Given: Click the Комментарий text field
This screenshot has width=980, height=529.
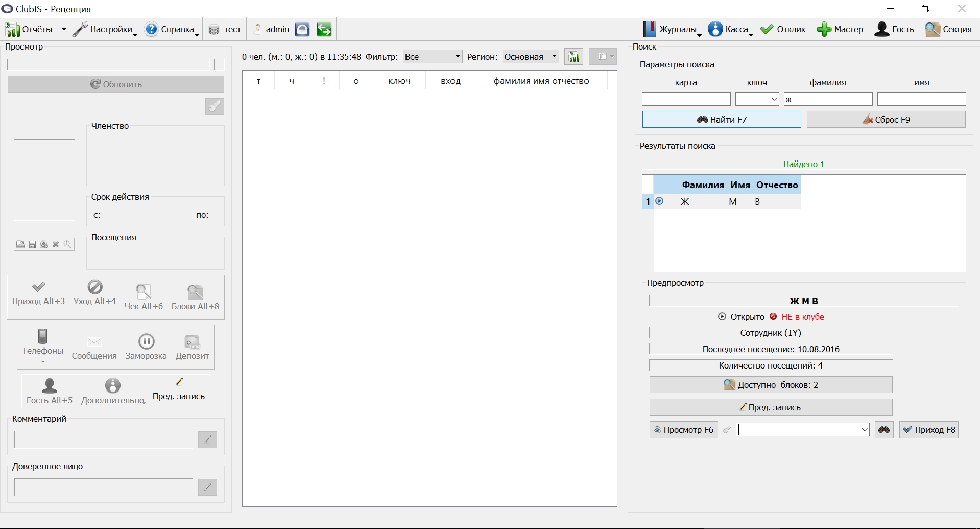Looking at the screenshot, I should (103, 440).
